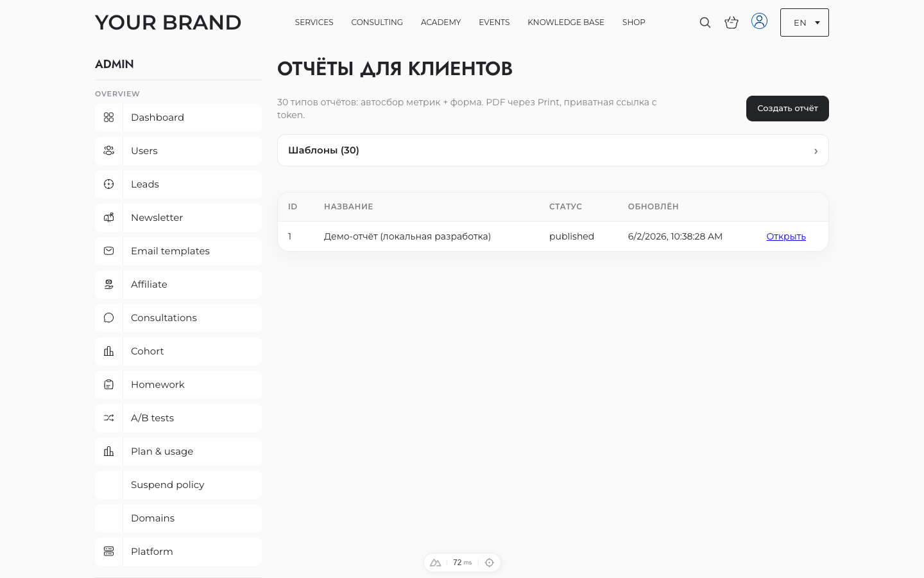This screenshot has height=578, width=924.
Task: Open the user account icon
Action: [x=759, y=21]
